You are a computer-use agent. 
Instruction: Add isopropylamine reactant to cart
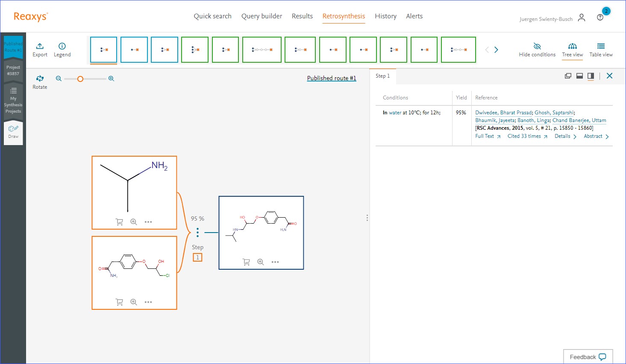coord(119,222)
